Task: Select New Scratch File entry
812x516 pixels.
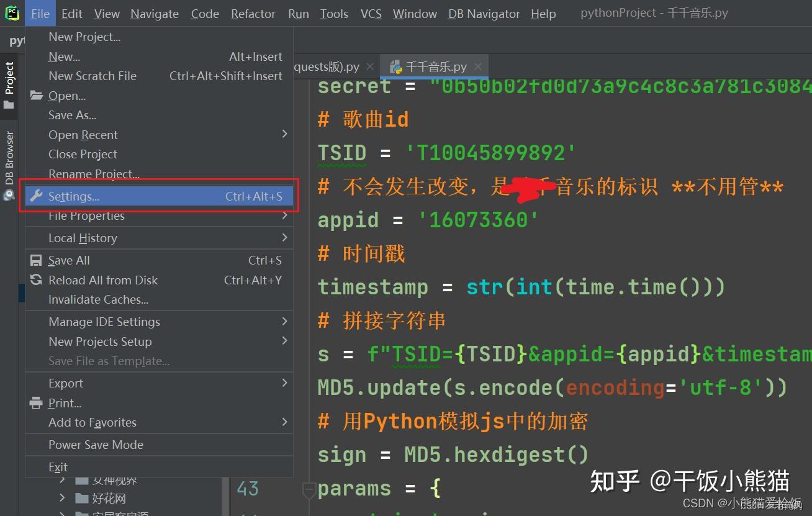Action: click(x=159, y=76)
